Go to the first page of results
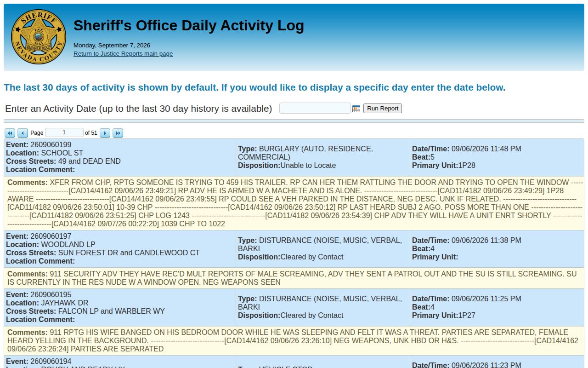 click(x=10, y=133)
